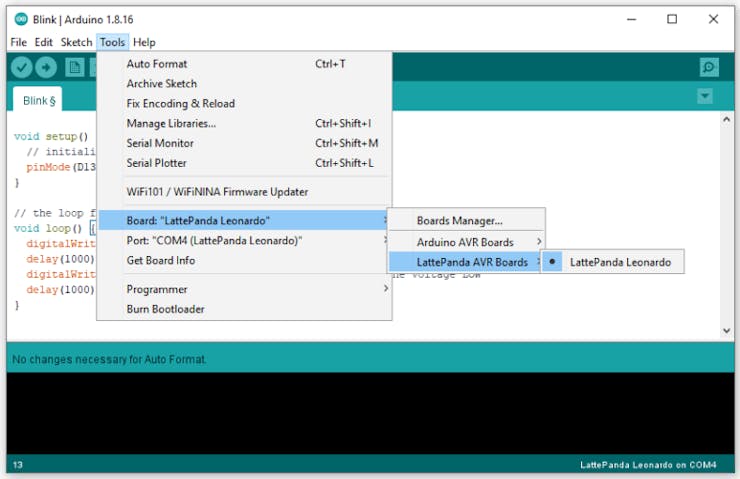
Task: Open the Edit menu
Action: (x=43, y=42)
